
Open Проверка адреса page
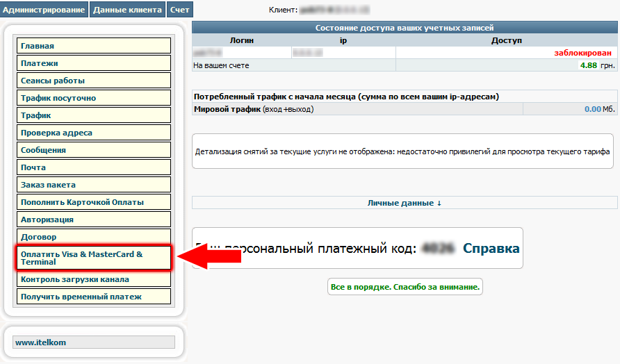(x=93, y=133)
